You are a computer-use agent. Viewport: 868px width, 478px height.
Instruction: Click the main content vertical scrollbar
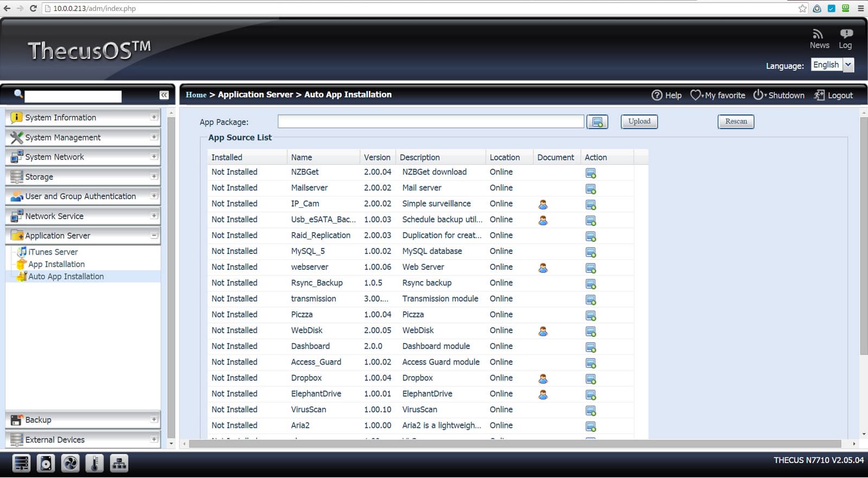tap(864, 235)
